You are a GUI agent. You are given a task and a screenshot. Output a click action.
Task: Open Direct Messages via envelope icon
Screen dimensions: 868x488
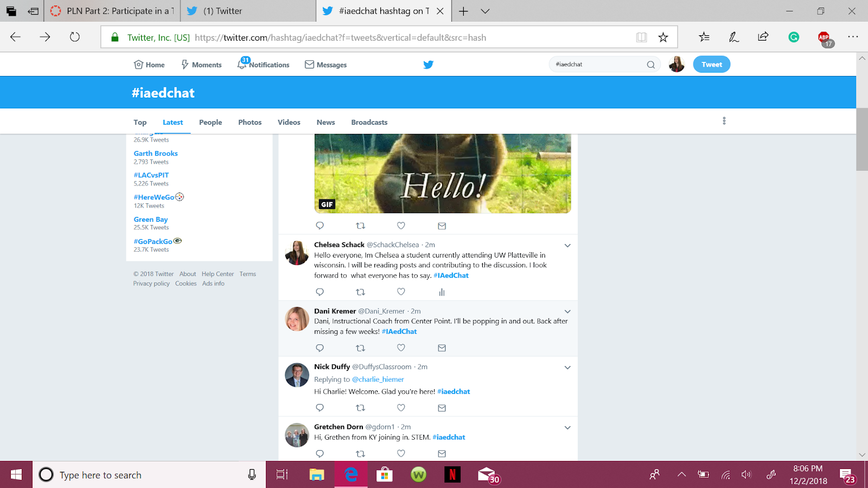click(x=325, y=64)
